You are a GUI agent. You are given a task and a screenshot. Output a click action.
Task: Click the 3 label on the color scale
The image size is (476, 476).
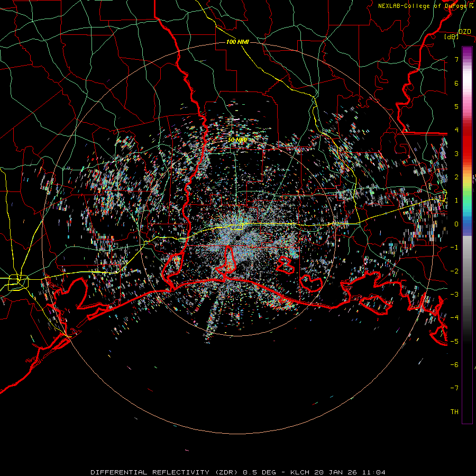coord(456,153)
